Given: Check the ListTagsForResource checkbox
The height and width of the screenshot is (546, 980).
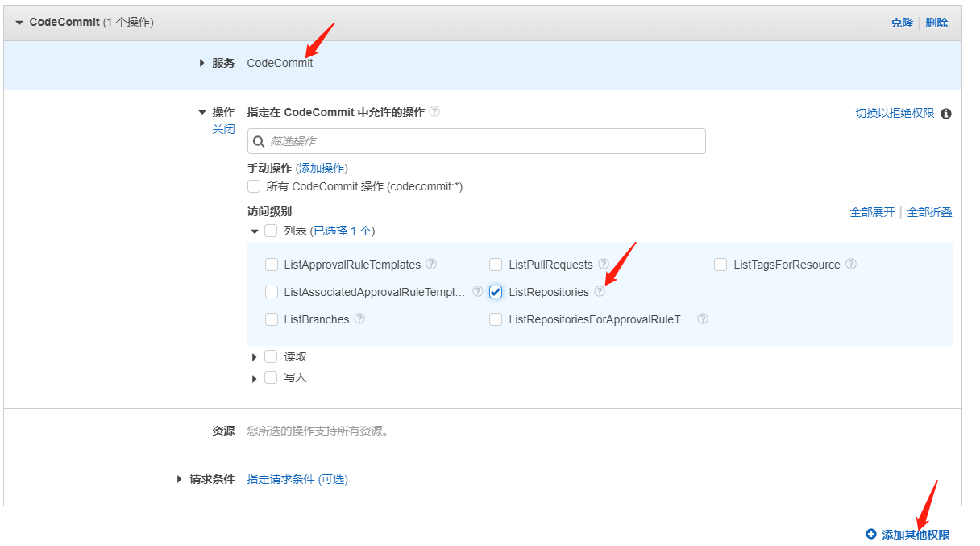Looking at the screenshot, I should click(720, 265).
